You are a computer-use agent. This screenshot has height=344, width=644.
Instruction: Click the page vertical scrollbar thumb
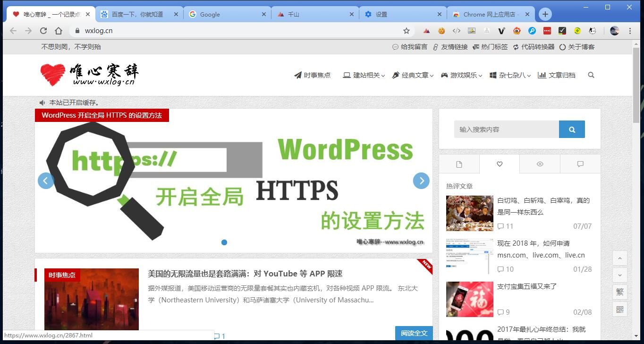click(x=636, y=85)
